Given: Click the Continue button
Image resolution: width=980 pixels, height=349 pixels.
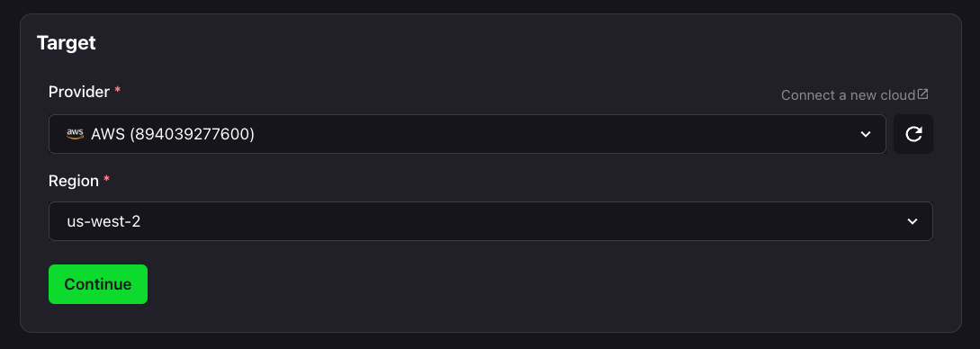Looking at the screenshot, I should click(x=98, y=284).
